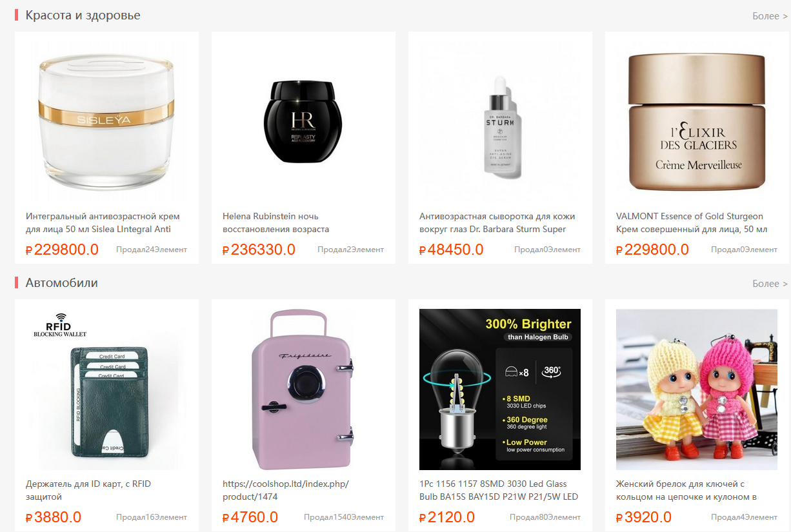Image resolution: width=791 pixels, height=532 pixels.
Task: Open the Автомобили category heading
Action: [62, 282]
